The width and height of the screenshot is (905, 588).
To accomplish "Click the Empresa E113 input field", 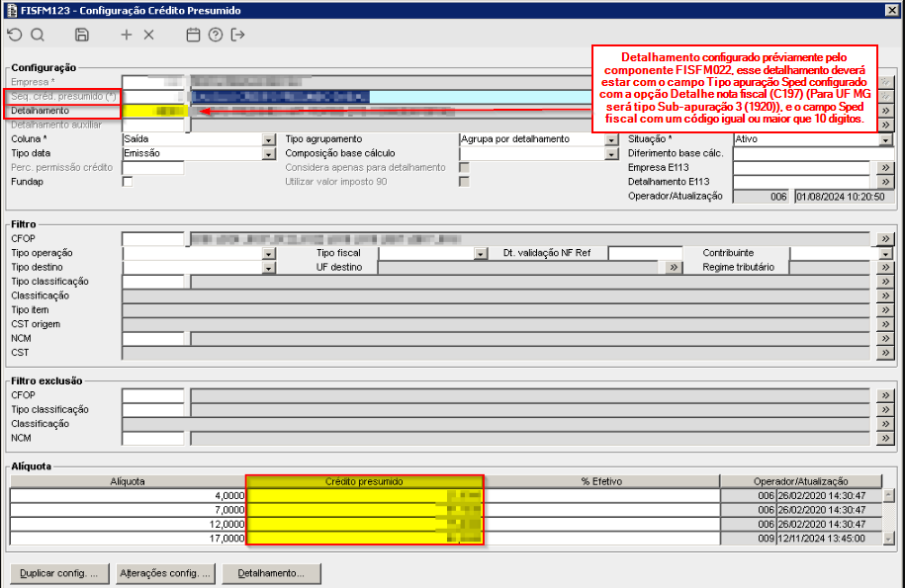I will click(801, 168).
